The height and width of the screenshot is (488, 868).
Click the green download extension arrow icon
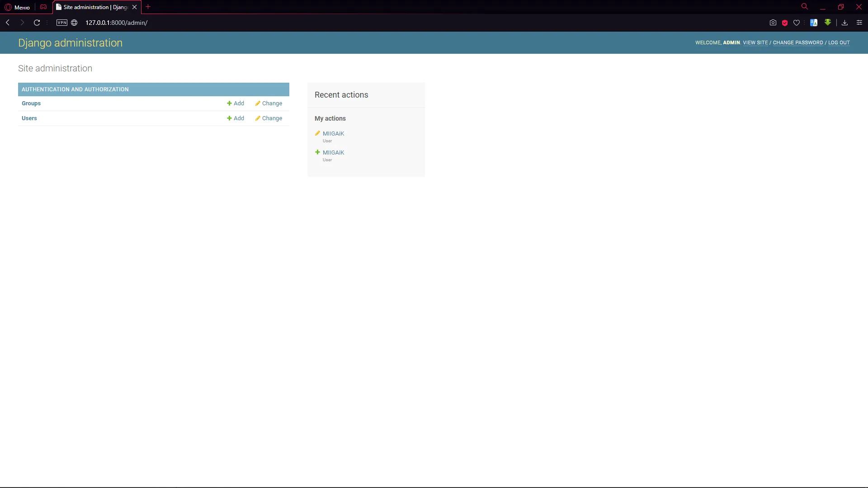(828, 22)
